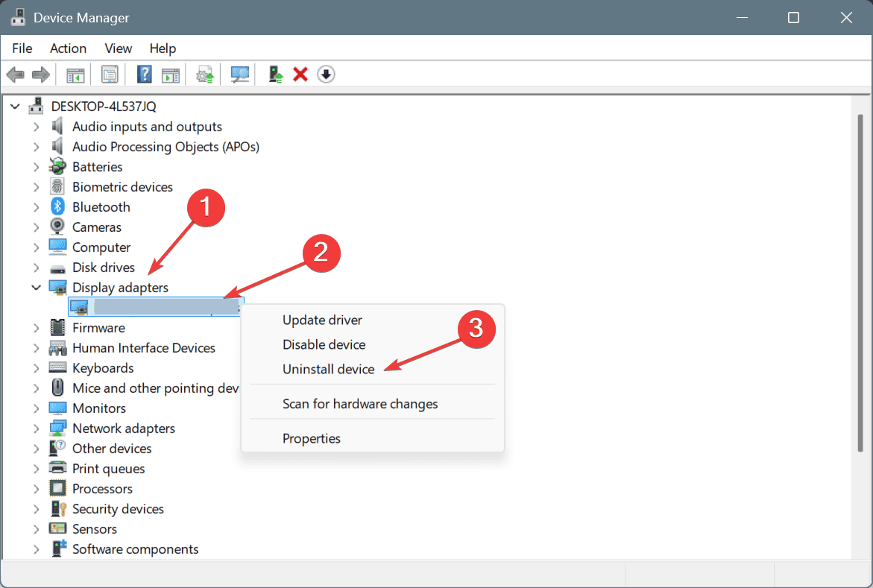This screenshot has height=588, width=873.
Task: Collapse the DESKTOP-4L537JQ root node
Action: pyautogui.click(x=15, y=107)
